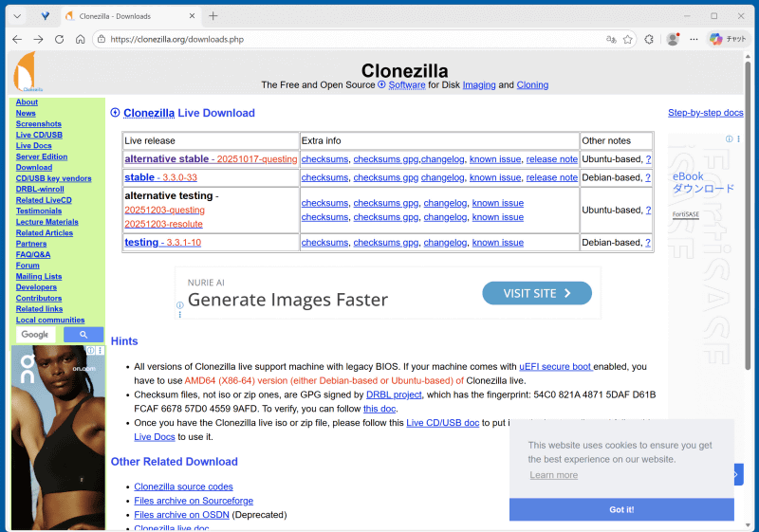Screen dimensions: 759x532
Task: Open the Mailing Lists sidebar link
Action: 39,277
